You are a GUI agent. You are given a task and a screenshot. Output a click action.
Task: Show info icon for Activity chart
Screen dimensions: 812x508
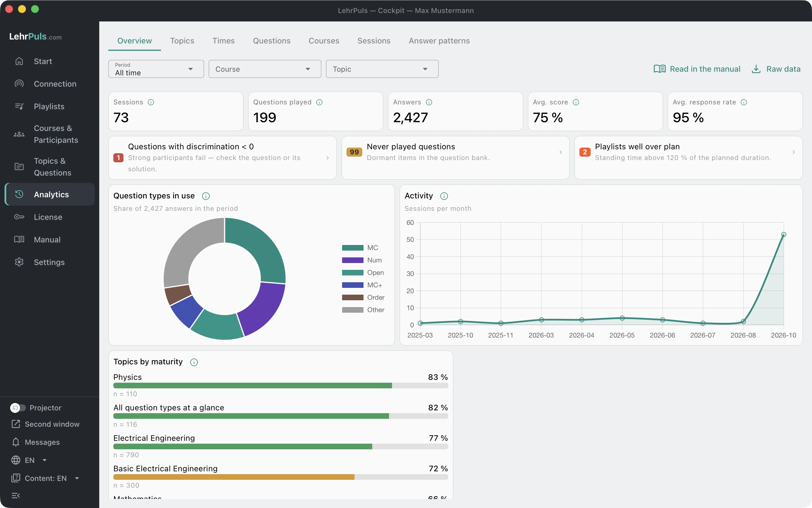point(444,196)
